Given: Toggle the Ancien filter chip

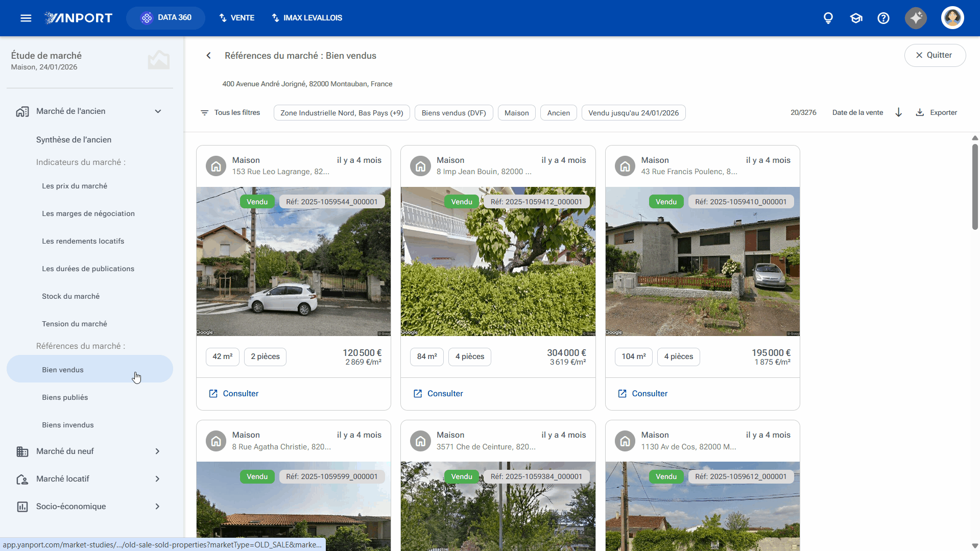Looking at the screenshot, I should 558,113.
